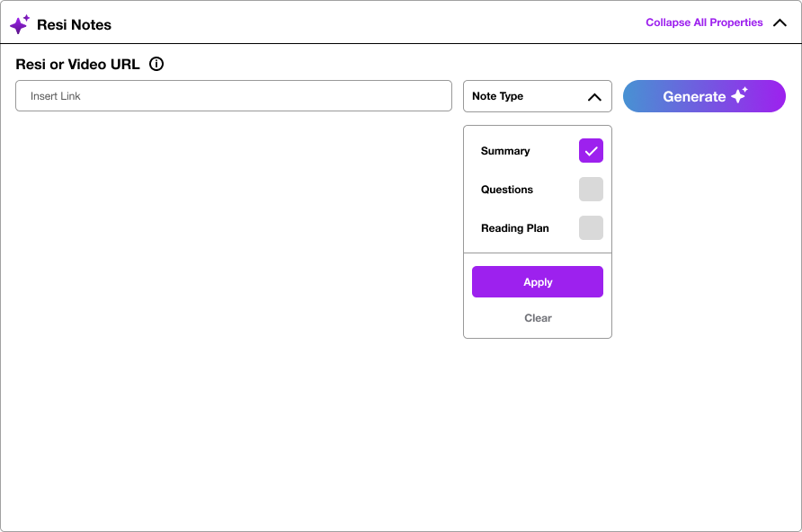Select the Summary label in the list

click(x=505, y=151)
